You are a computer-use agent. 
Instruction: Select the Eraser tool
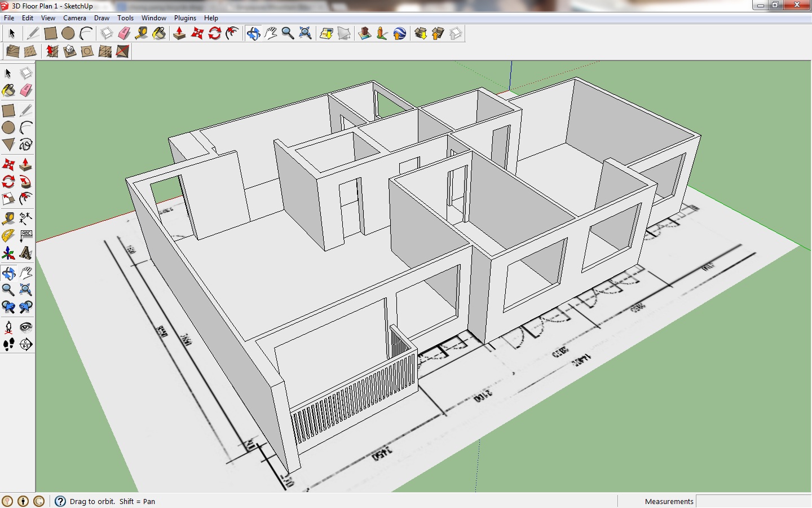click(25, 90)
